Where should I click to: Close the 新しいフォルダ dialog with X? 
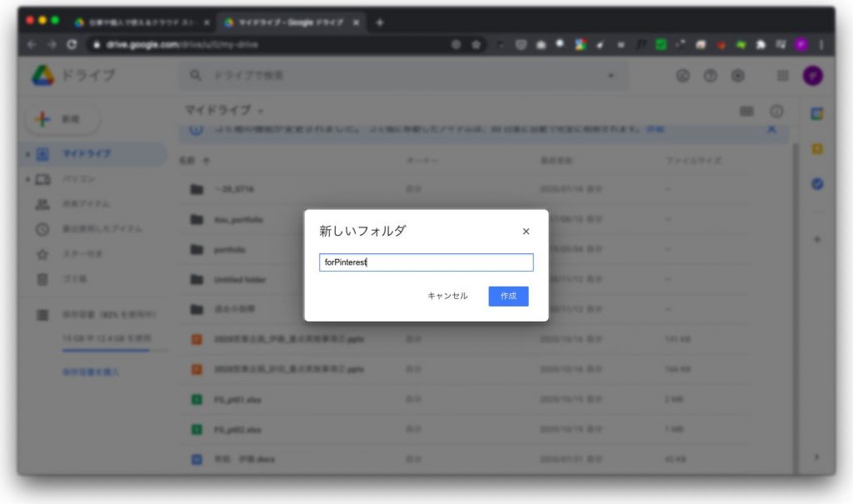526,232
